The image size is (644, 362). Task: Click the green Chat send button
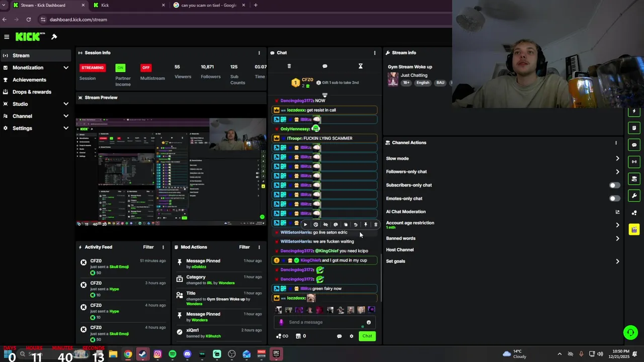coord(367,336)
